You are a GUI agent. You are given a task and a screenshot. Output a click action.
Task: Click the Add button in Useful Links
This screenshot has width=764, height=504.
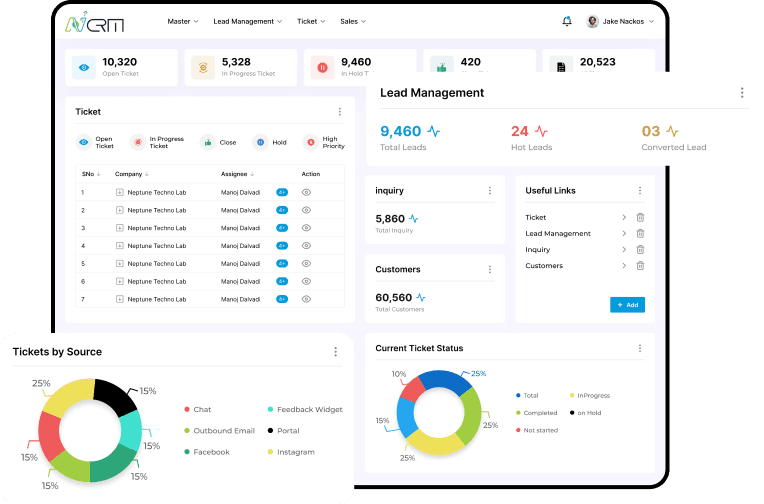(627, 305)
